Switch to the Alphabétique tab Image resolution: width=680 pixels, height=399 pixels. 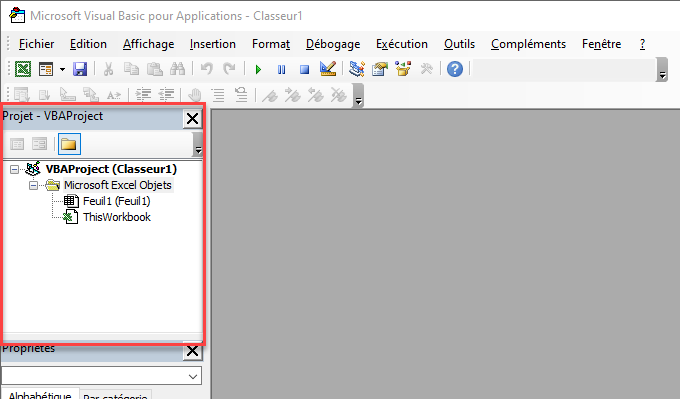pos(40,395)
